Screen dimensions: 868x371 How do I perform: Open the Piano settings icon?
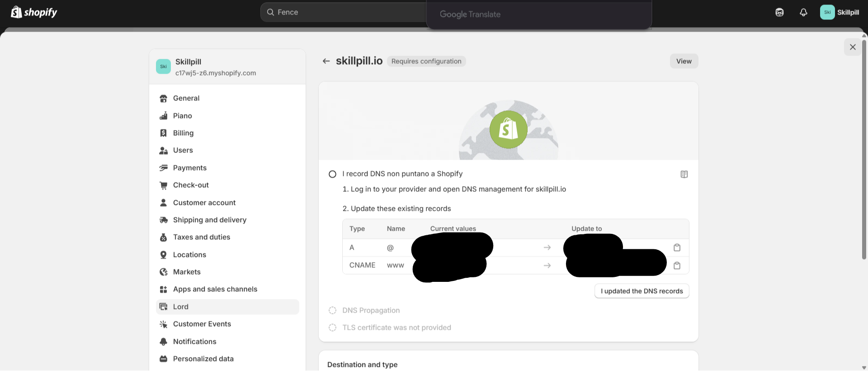pos(164,116)
